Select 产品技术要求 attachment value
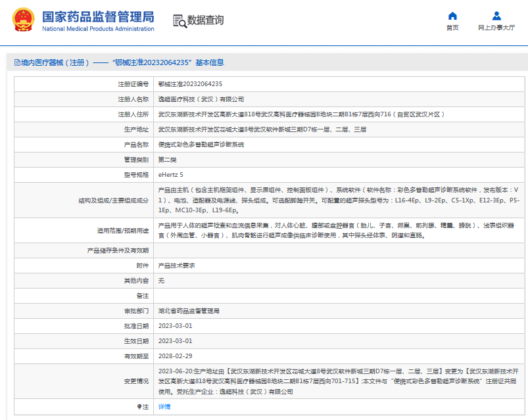Viewport: 528px width, 420px height. [x=176, y=266]
